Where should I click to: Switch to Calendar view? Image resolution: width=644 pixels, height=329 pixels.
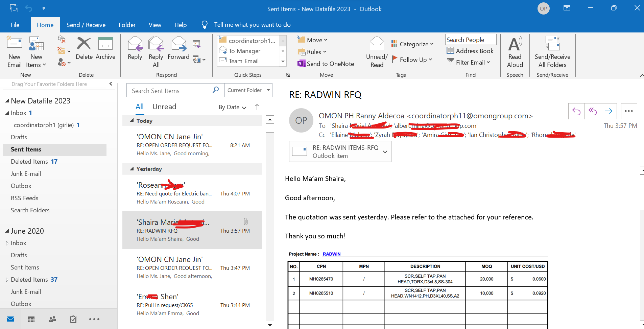31,319
